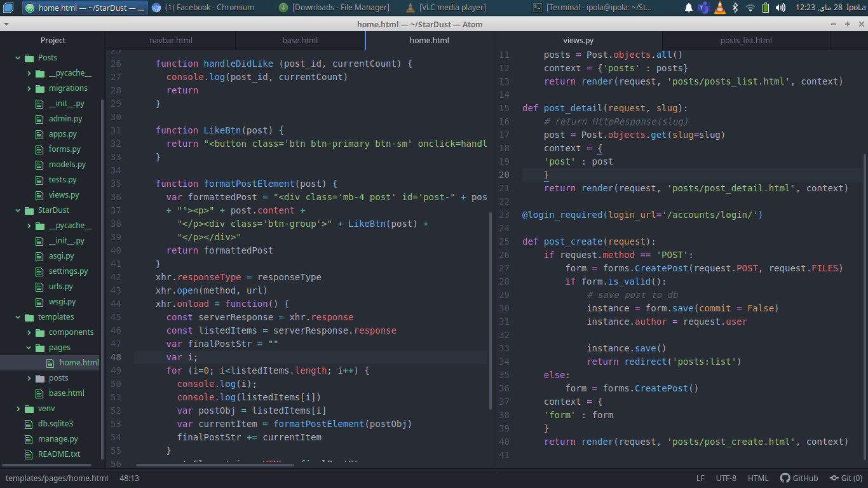
Task: Expand the venv folder
Action: (x=18, y=409)
